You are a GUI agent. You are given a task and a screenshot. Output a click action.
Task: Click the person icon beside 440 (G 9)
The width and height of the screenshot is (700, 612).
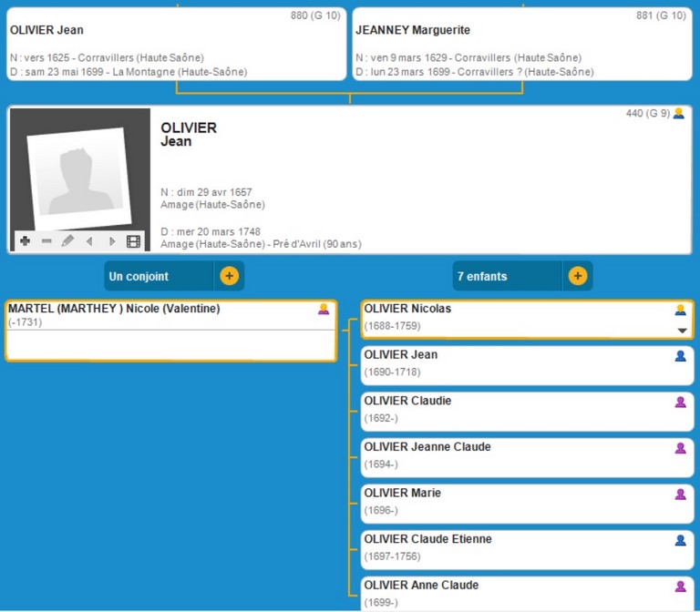tap(678, 114)
